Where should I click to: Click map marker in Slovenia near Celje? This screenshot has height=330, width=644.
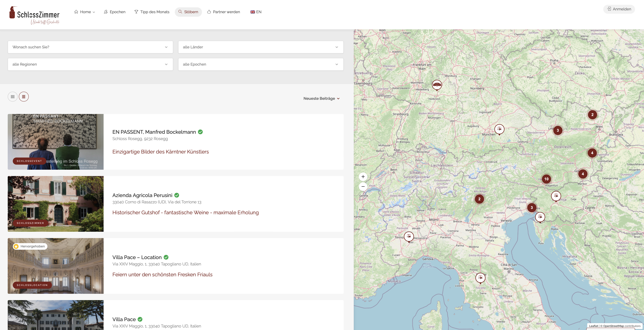tap(556, 196)
